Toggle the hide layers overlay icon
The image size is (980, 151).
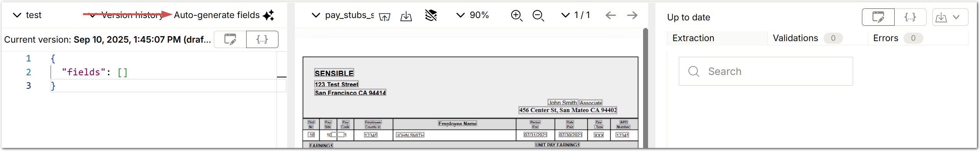[431, 15]
